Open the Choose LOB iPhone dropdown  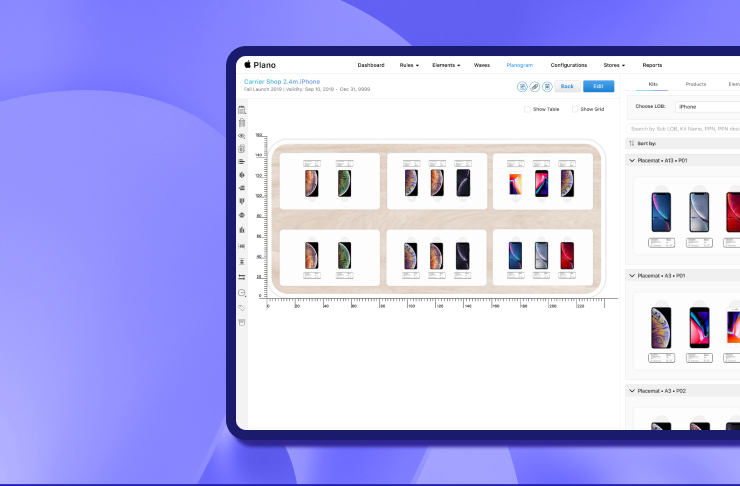[x=707, y=107]
